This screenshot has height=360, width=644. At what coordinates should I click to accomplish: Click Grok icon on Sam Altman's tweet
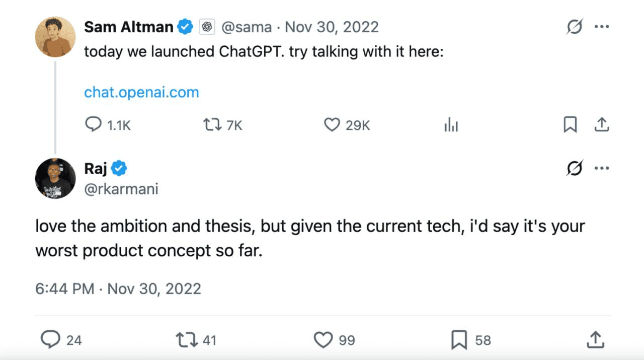(574, 27)
